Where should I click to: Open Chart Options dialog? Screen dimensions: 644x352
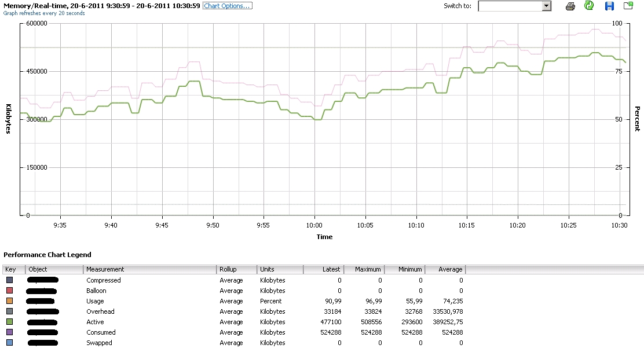click(228, 6)
